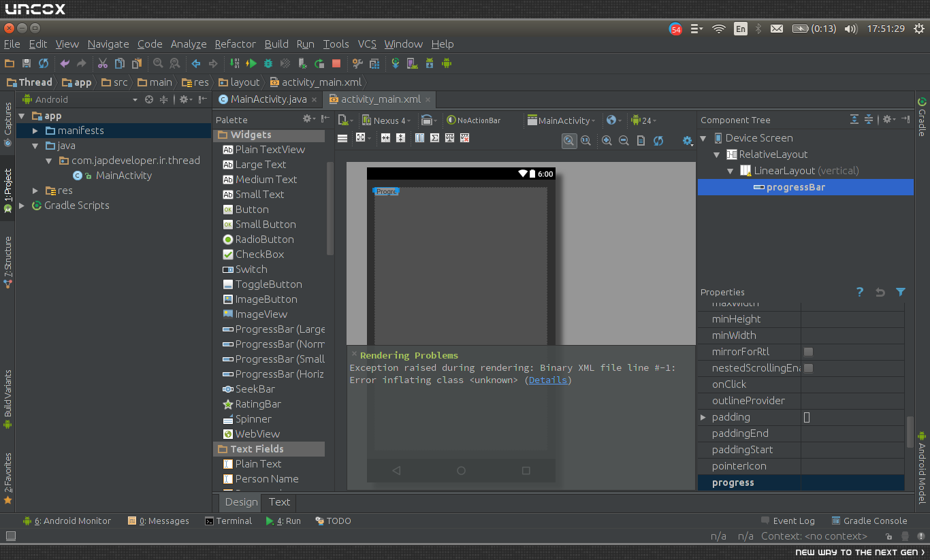Expand the manifests folder

(36, 131)
